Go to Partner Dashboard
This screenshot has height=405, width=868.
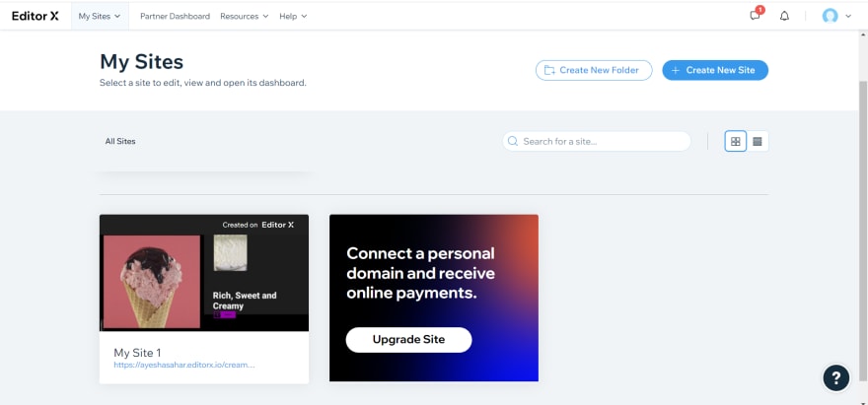(x=175, y=16)
